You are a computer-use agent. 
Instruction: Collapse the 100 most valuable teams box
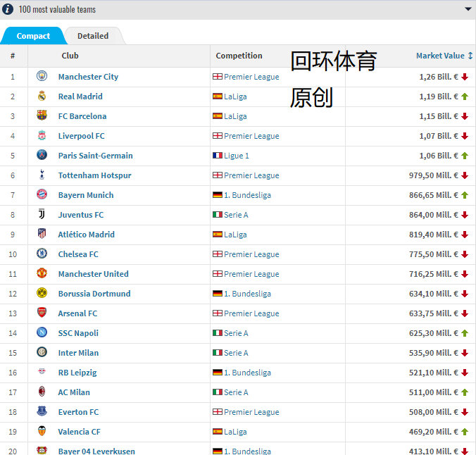[468, 9]
